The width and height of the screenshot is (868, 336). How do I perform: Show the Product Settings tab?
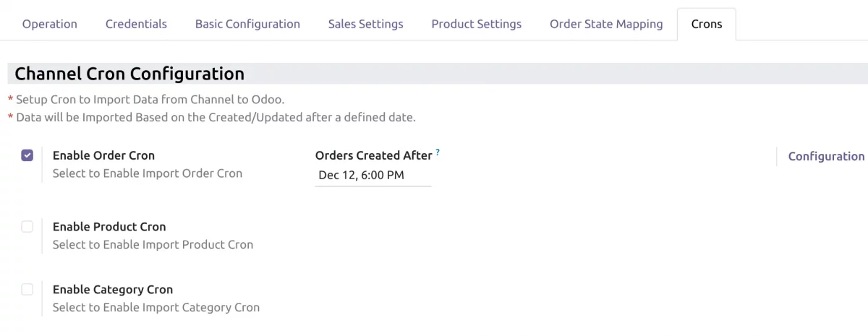click(476, 24)
